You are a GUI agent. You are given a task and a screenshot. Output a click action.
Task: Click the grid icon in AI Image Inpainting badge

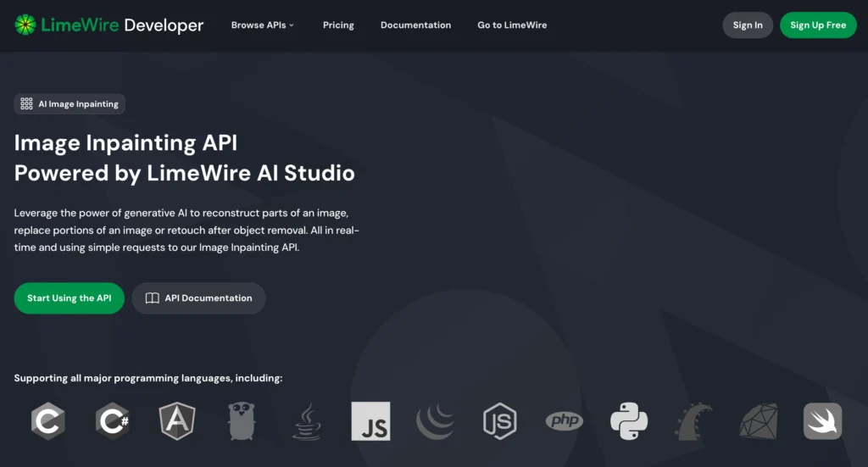(x=26, y=104)
